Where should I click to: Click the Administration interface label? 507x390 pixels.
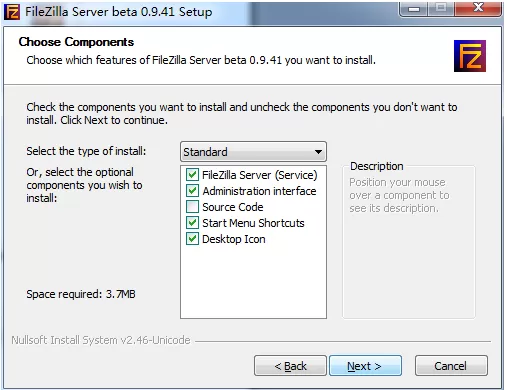(x=259, y=191)
